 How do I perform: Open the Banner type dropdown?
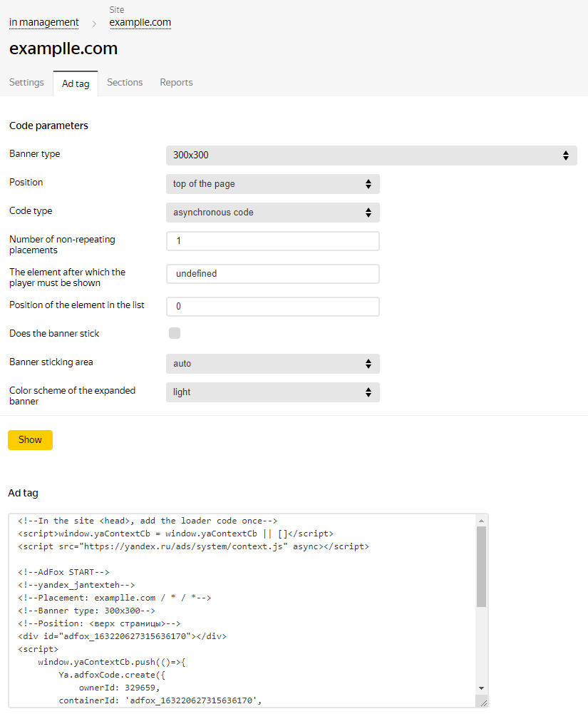[371, 155]
